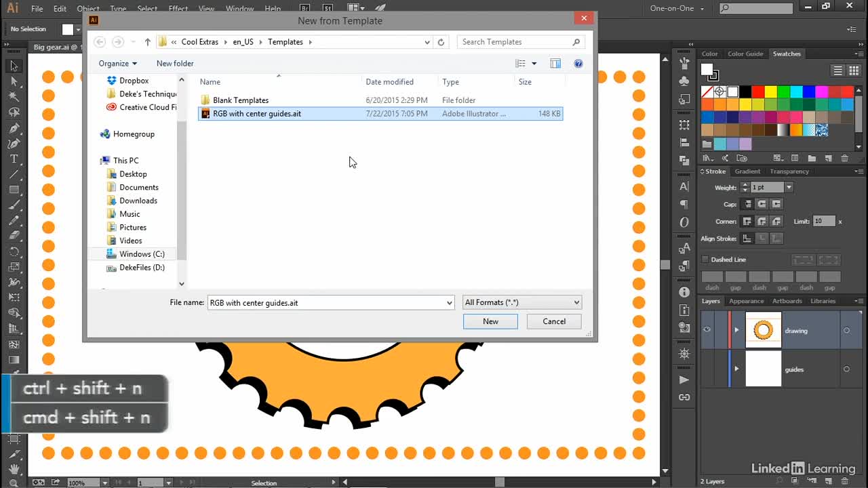Screen dimensions: 868x488
Task: Switch to the Gradient tab
Action: coord(747,171)
